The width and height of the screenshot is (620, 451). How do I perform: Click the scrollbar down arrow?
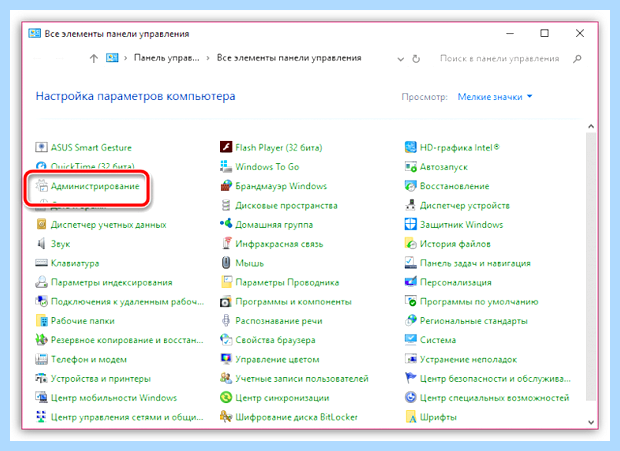(591, 422)
